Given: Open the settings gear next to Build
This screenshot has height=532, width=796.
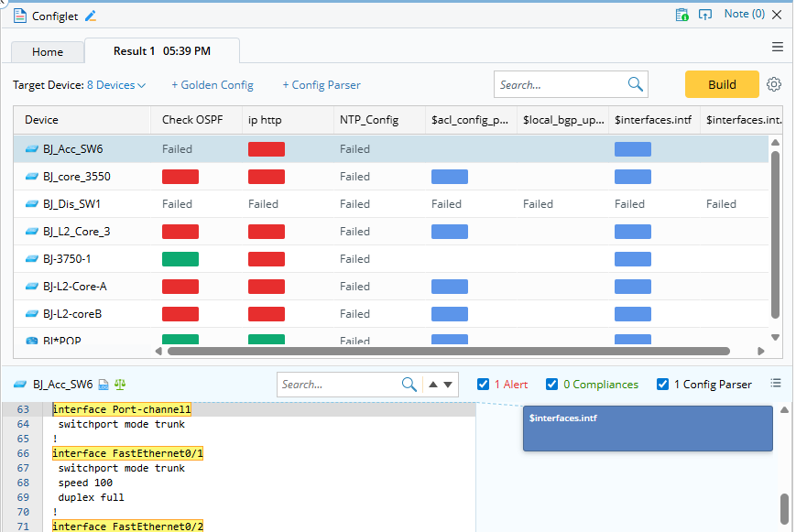Looking at the screenshot, I should (x=774, y=84).
